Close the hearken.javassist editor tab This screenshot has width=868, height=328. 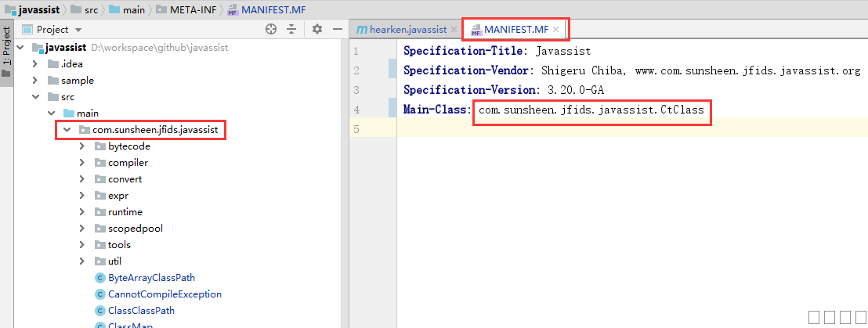tap(454, 30)
